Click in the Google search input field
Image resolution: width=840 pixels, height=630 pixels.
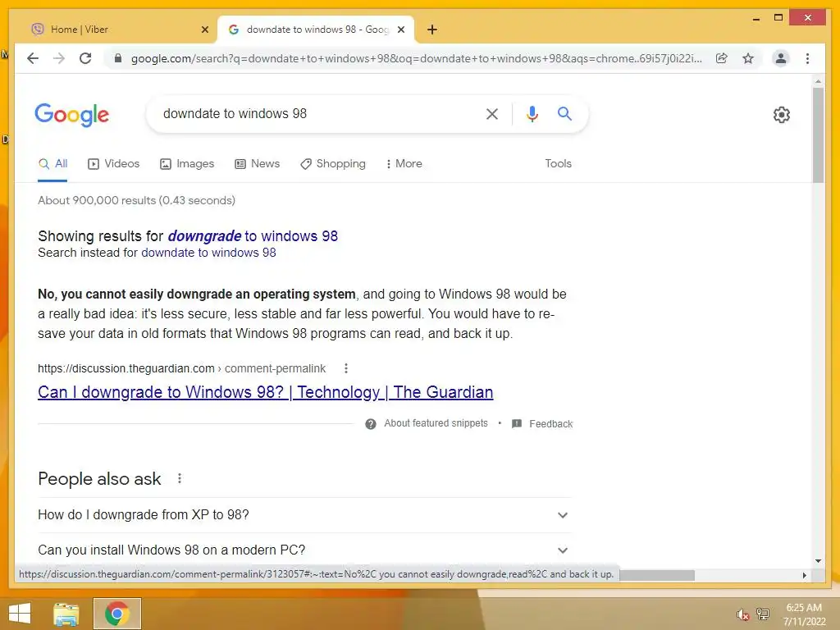click(316, 113)
